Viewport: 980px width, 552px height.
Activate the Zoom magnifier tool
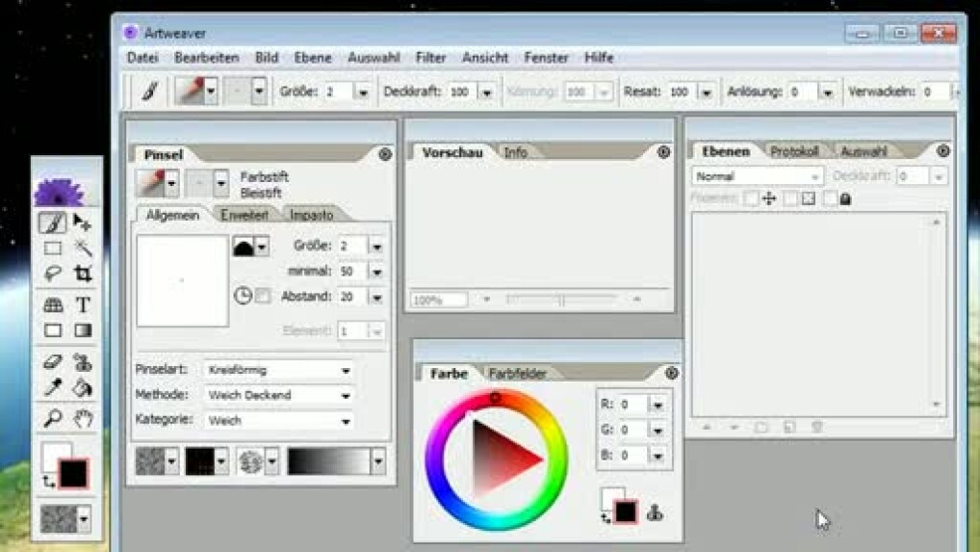pyautogui.click(x=53, y=418)
